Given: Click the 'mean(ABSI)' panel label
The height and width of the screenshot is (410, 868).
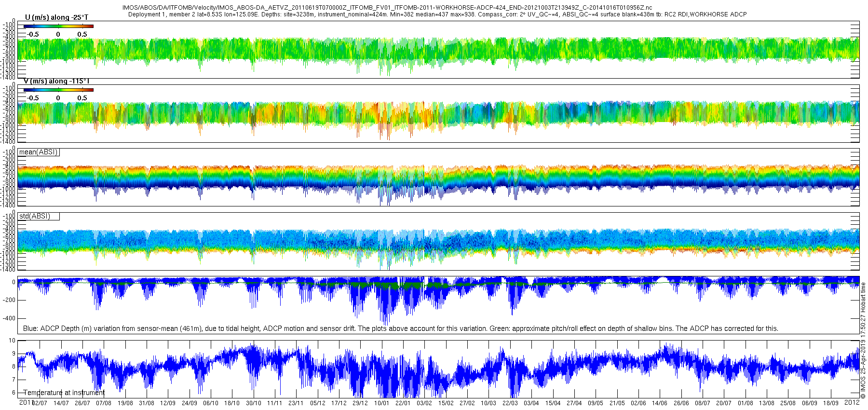Looking at the screenshot, I should click(39, 152).
